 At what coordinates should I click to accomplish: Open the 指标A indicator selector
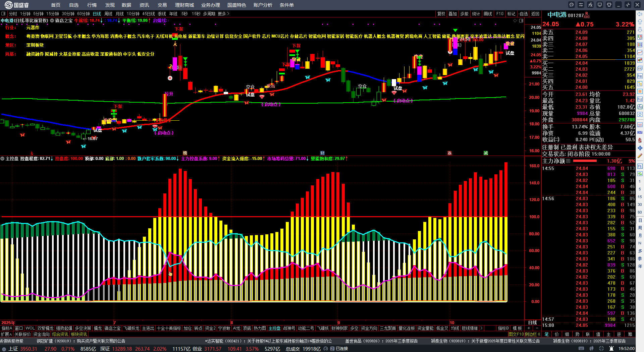[x=7, y=328]
